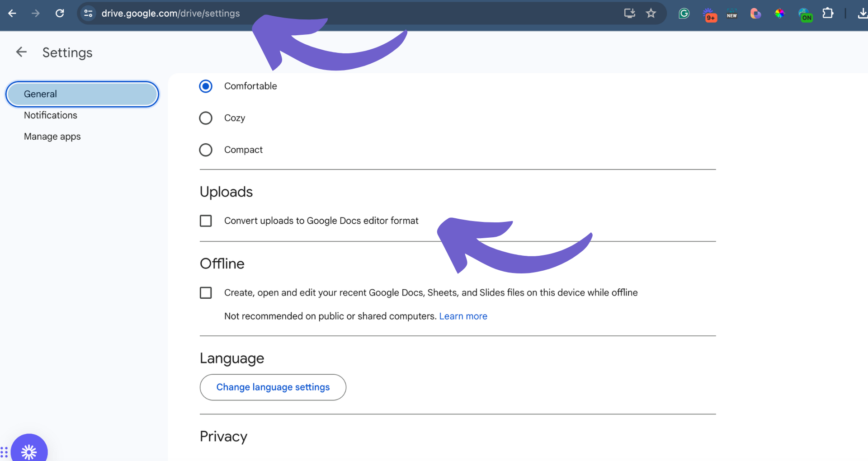Go back using browser back arrow

pyautogui.click(x=12, y=14)
